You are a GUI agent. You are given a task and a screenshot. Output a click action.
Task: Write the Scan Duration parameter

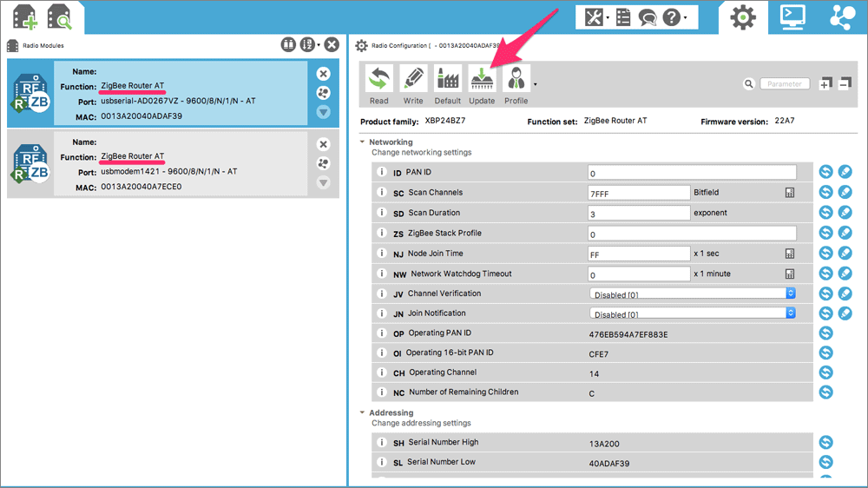click(845, 212)
